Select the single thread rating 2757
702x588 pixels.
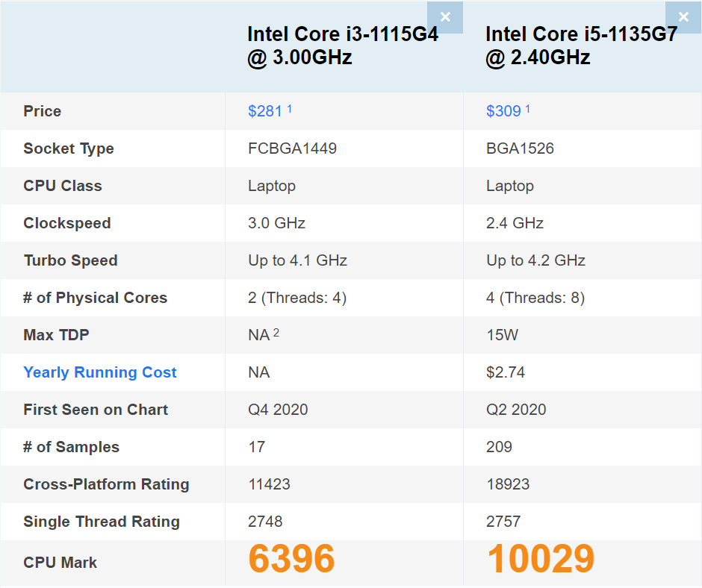point(503,522)
